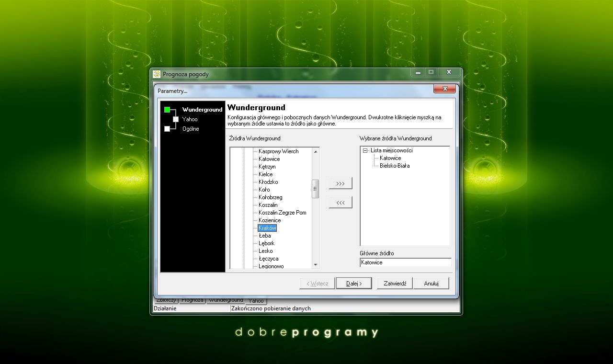The image size is (613, 364).
Task: Maximize the Prognoza pogody main window
Action: pyautogui.click(x=431, y=72)
